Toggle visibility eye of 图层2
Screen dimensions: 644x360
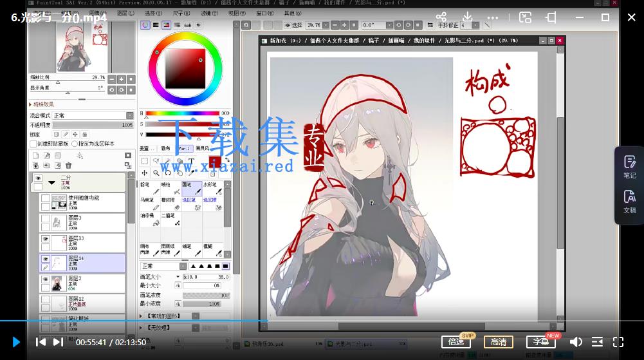[x=45, y=279]
